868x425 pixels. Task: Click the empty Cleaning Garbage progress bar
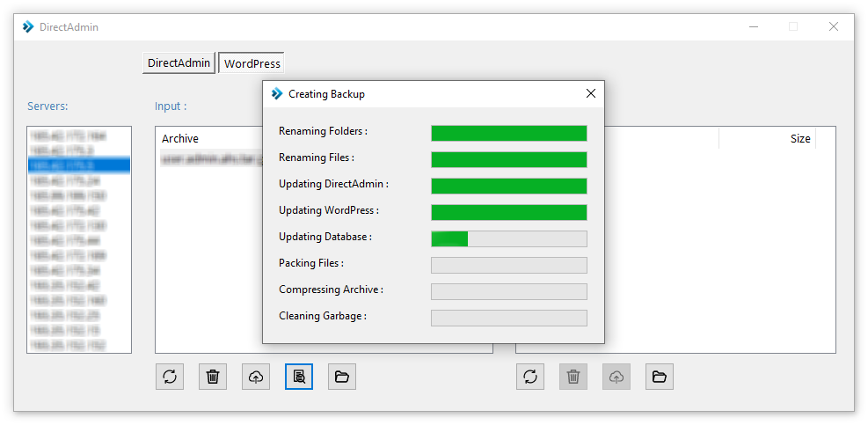pos(508,318)
